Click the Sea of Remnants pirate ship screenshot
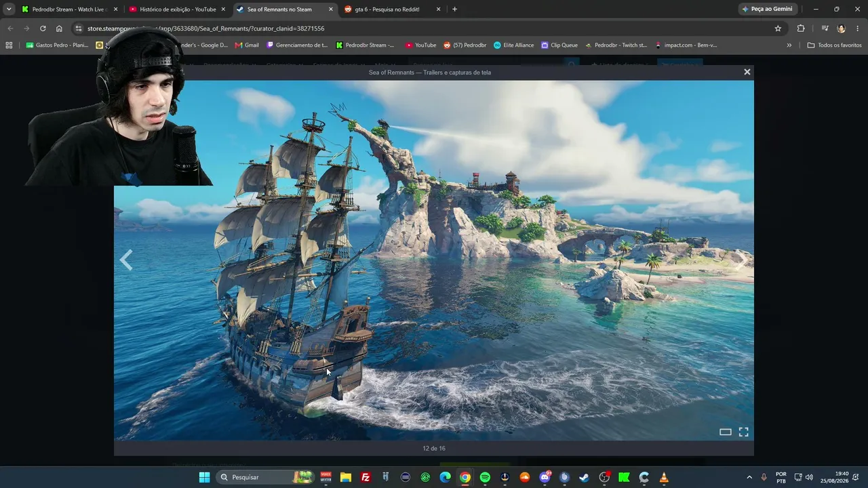This screenshot has width=868, height=488. (x=434, y=260)
